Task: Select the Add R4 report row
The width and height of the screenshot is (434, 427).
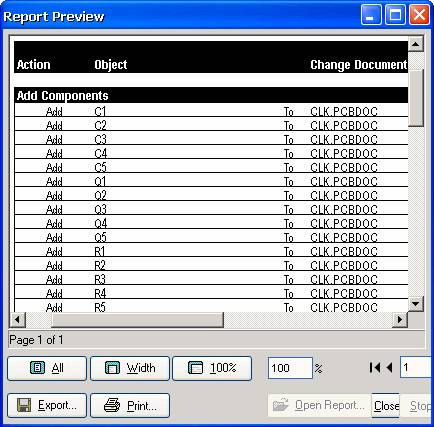Action: [x=211, y=292]
